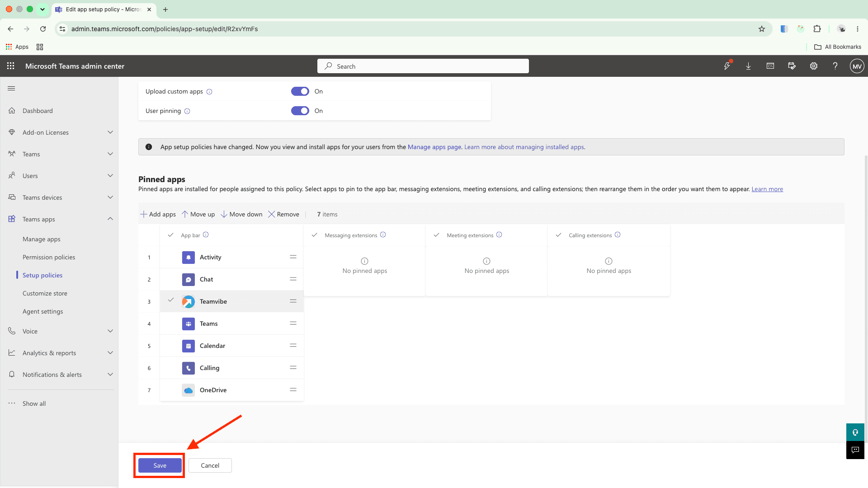Save the app setup policy
This screenshot has height=488, width=868.
[160, 465]
